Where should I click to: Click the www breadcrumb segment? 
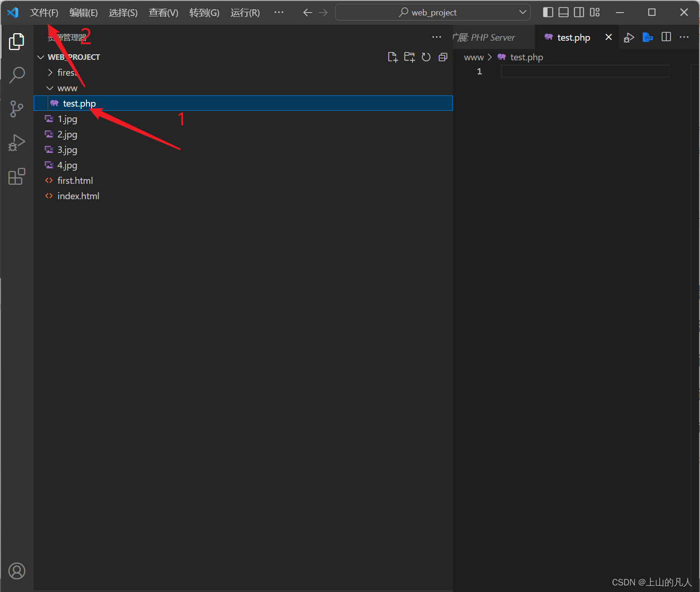(x=474, y=57)
